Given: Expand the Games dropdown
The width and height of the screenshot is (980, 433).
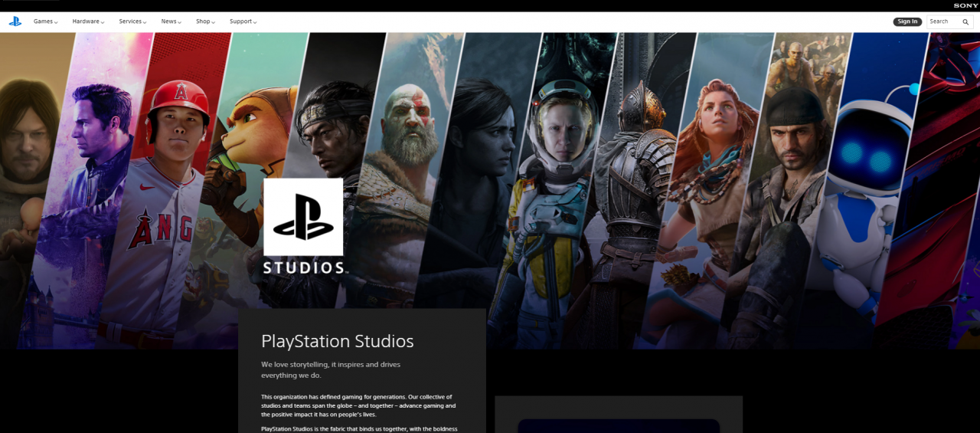Looking at the screenshot, I should (x=45, y=21).
